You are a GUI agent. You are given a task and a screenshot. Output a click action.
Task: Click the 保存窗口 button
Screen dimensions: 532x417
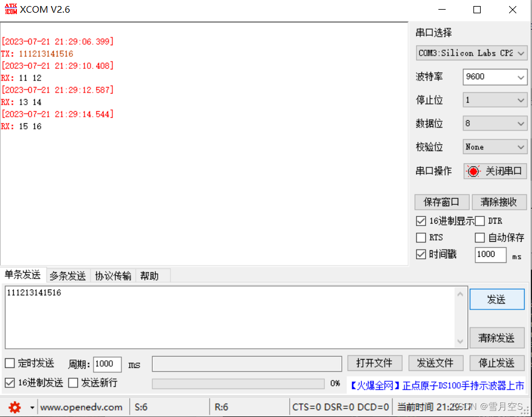coord(442,202)
